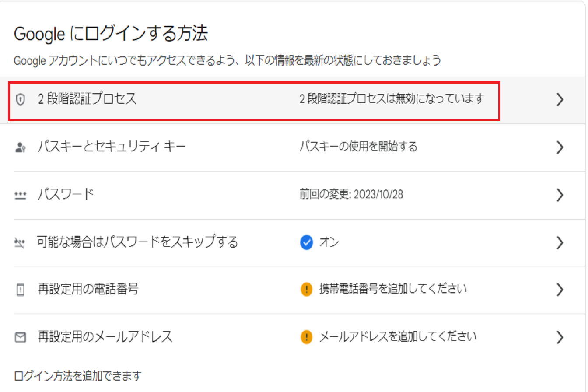Click the skip-password crossed-out icon
The width and height of the screenshot is (588, 392).
click(x=20, y=242)
